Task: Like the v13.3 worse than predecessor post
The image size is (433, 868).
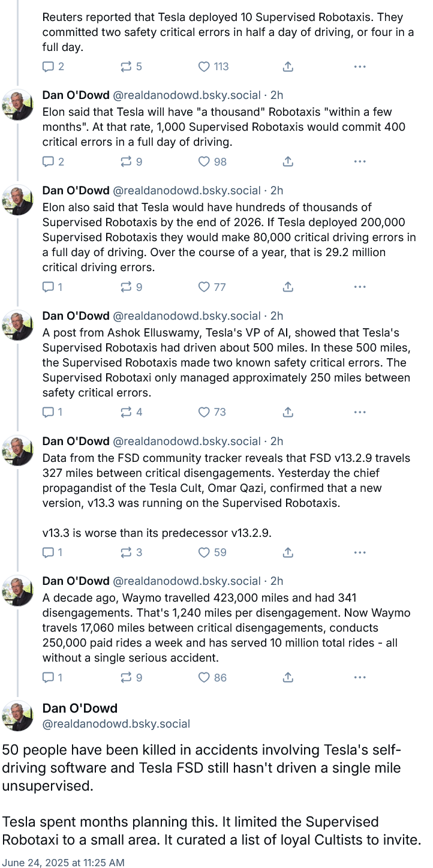Action: click(212, 552)
